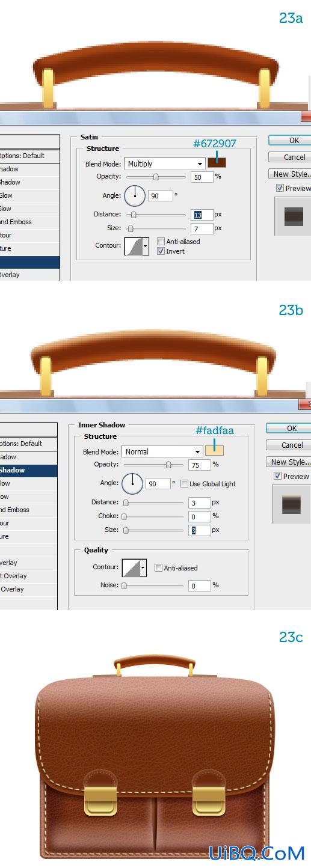Click the Satin Size field showing 7
This screenshot has width=311, height=868.
coord(203,228)
